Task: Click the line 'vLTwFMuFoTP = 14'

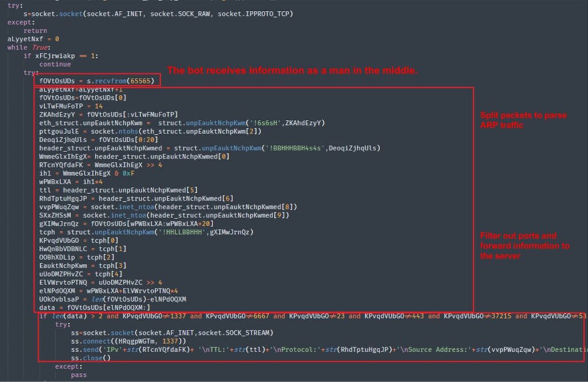Action: point(71,106)
